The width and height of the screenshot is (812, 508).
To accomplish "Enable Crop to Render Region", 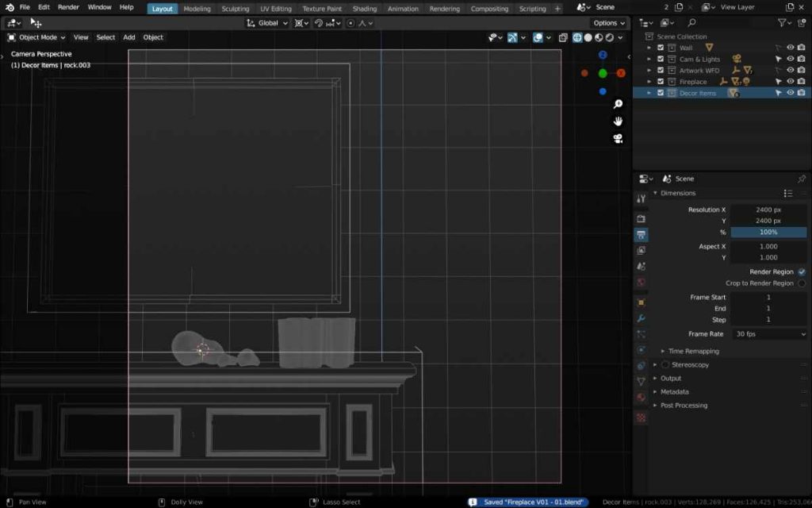I will (x=802, y=283).
